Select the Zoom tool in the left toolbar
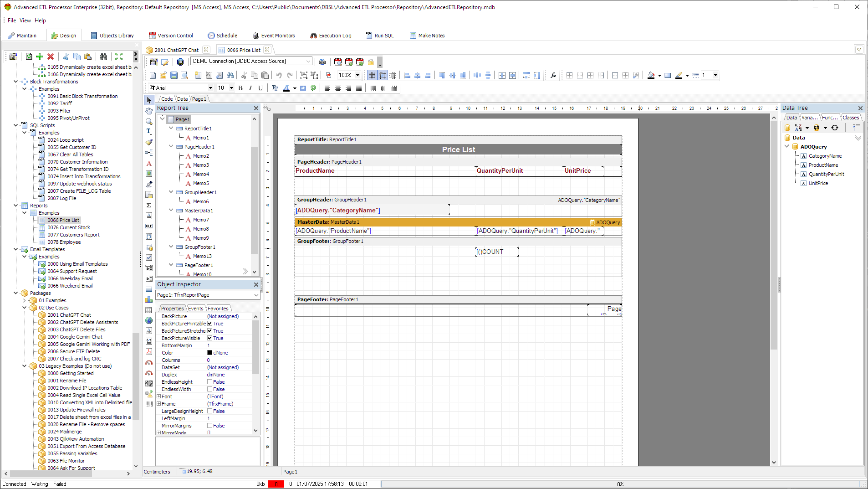Screen dimensions: 868x489 point(148,121)
